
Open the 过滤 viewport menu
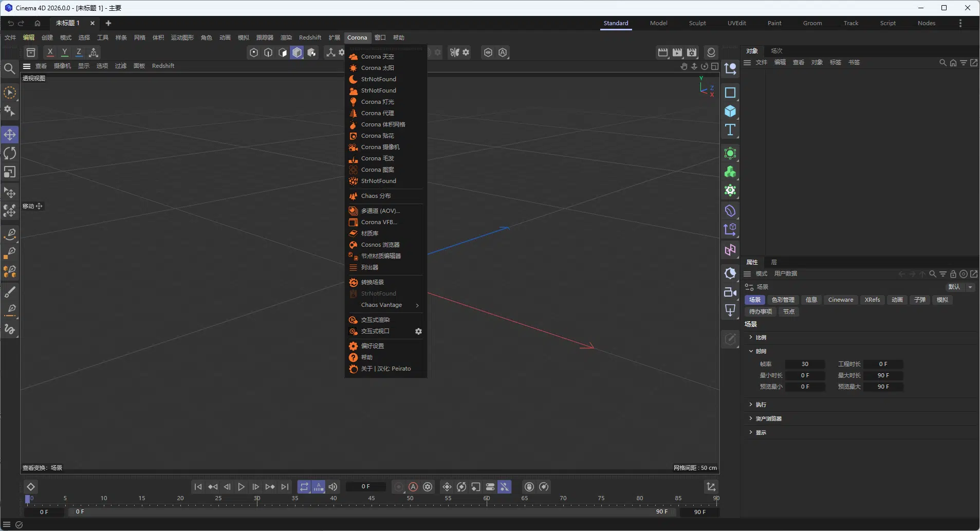pos(121,66)
